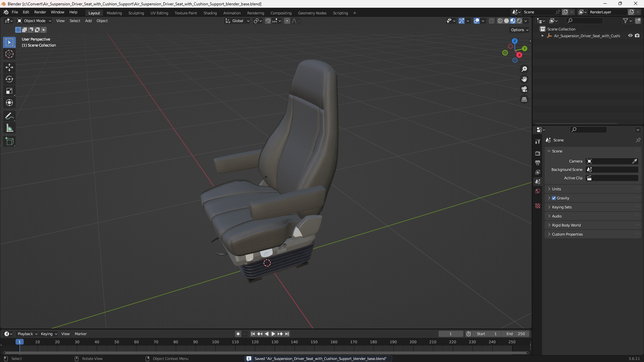Click the Options button in viewport
The image size is (644, 362).
[520, 30]
